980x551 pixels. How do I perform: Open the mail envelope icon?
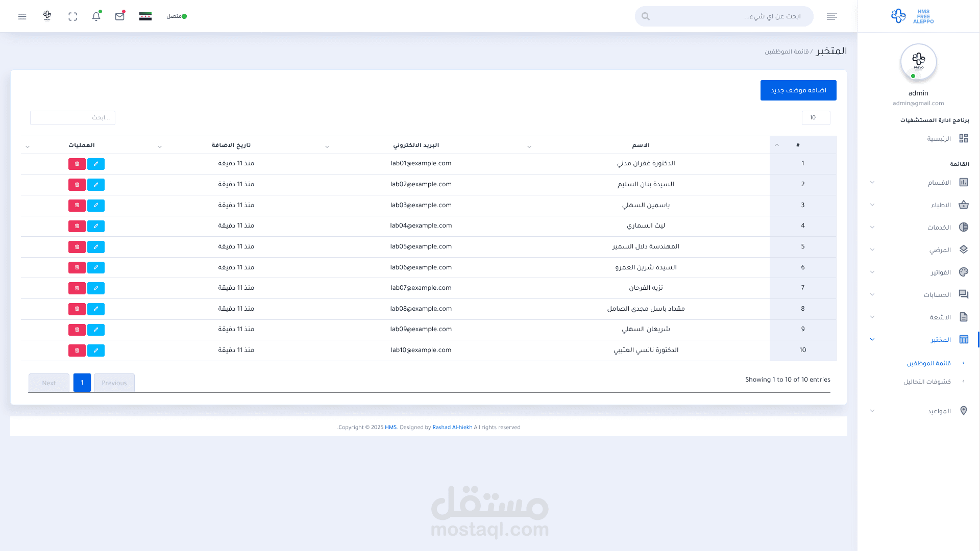tap(119, 16)
